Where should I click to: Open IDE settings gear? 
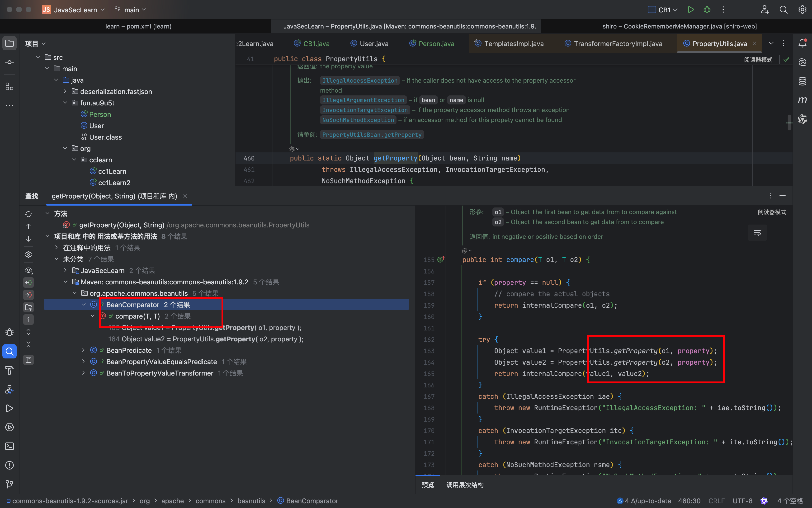pos(802,10)
